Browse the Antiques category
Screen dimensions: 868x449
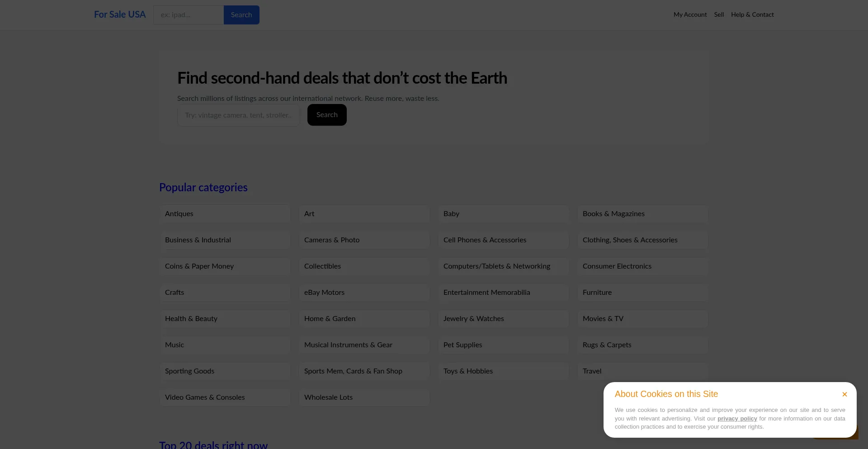click(x=225, y=214)
